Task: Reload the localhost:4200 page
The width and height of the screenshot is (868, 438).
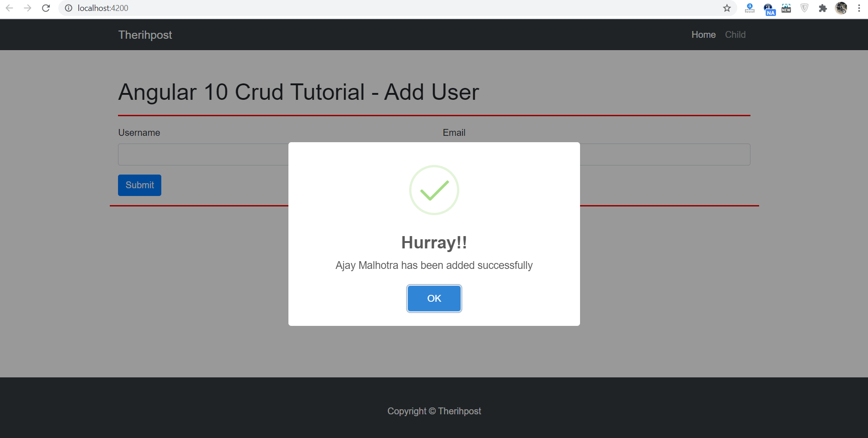Action: click(46, 8)
